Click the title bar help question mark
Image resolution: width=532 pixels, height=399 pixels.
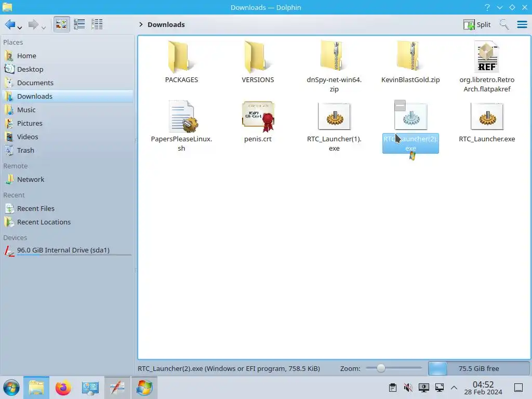[487, 7]
